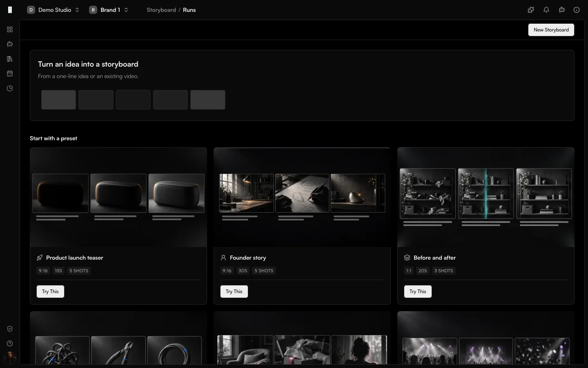Expand the Brand 1 brand switcher
The height and width of the screenshot is (368, 588).
(x=109, y=10)
